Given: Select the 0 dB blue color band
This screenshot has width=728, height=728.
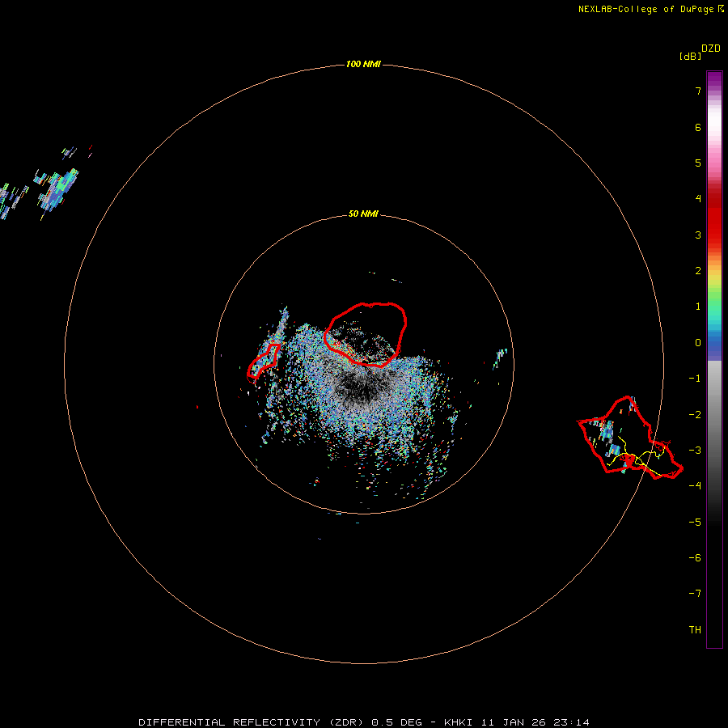Looking at the screenshot, I should 714,343.
